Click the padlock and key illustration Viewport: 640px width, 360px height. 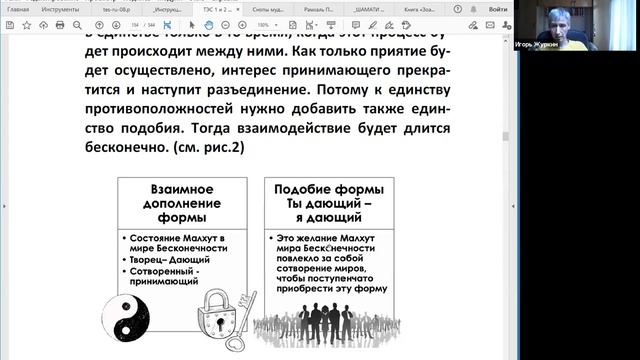[x=227, y=319]
